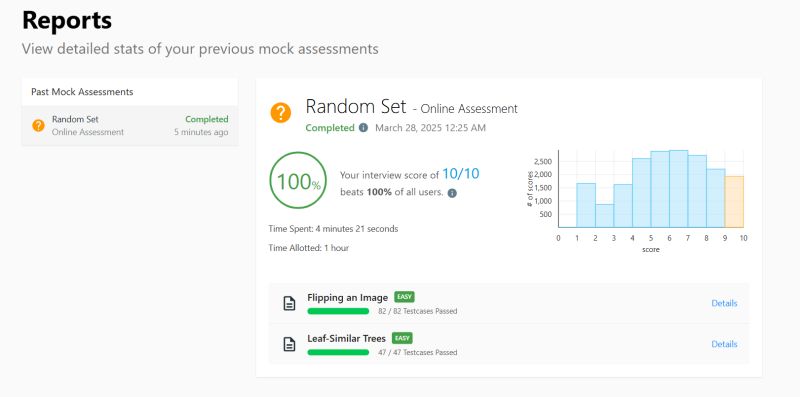Open Details for Flipping an Image

coord(724,303)
